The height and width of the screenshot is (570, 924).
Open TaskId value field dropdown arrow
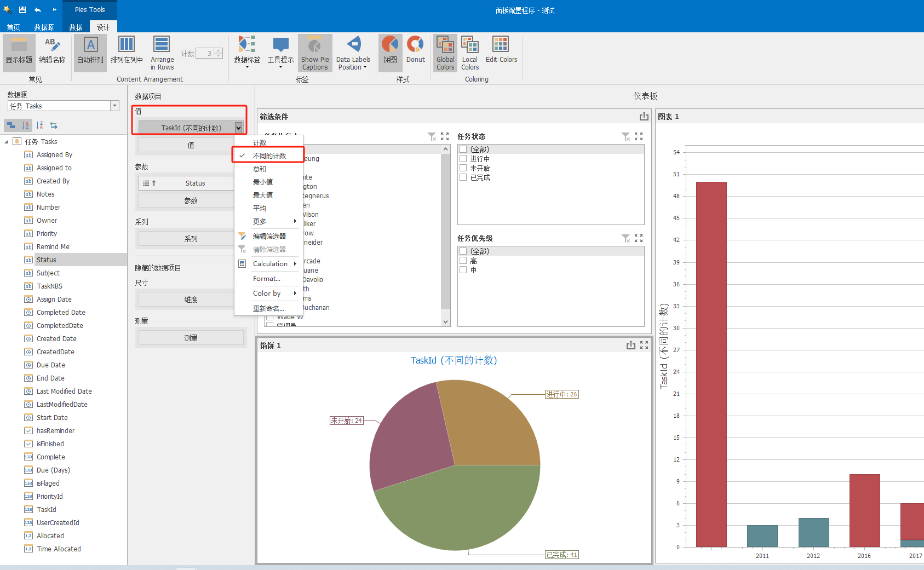pyautogui.click(x=238, y=128)
